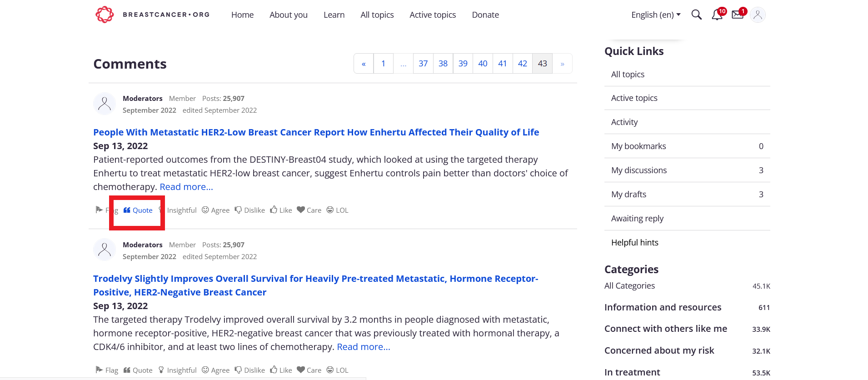React Agree on the Enhertu comment
The image size is (868, 380).
215,210
